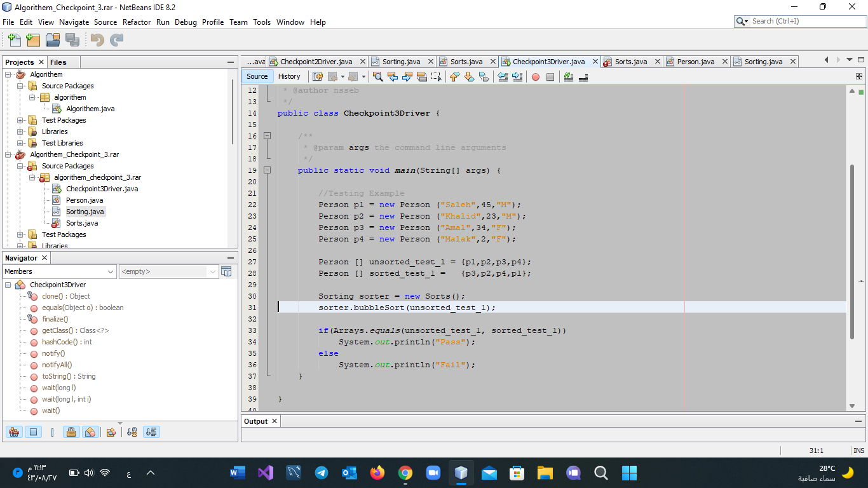This screenshot has height=488, width=868.
Task: Click the Shift Line Right icon
Action: [517, 77]
